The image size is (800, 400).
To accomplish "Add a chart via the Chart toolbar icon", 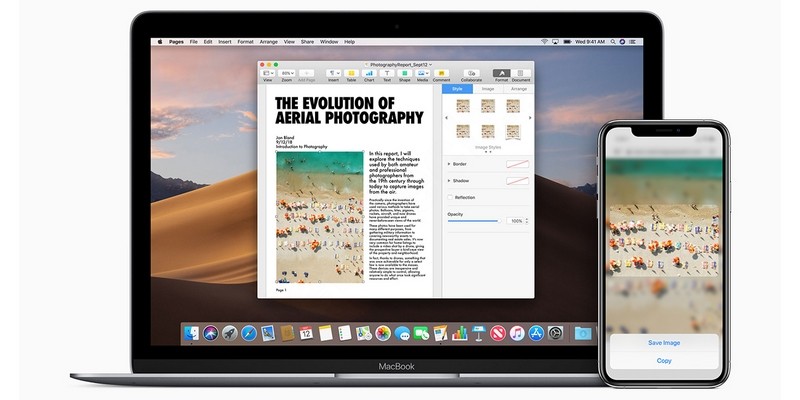I will (x=369, y=73).
